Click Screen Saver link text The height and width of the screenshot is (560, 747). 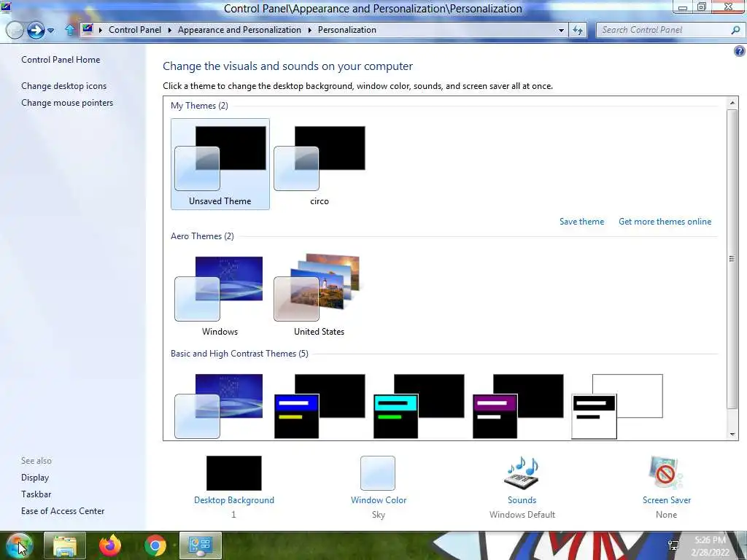point(667,500)
